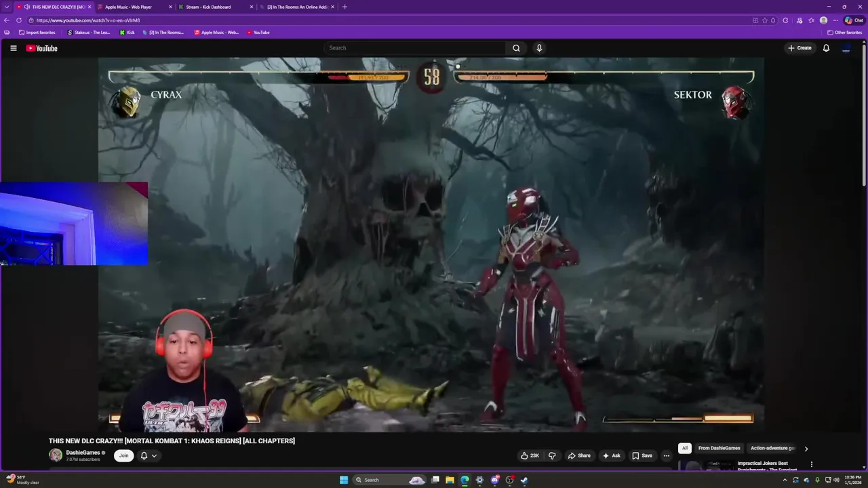
Task: Like the video (23K)
Action: [x=529, y=455]
